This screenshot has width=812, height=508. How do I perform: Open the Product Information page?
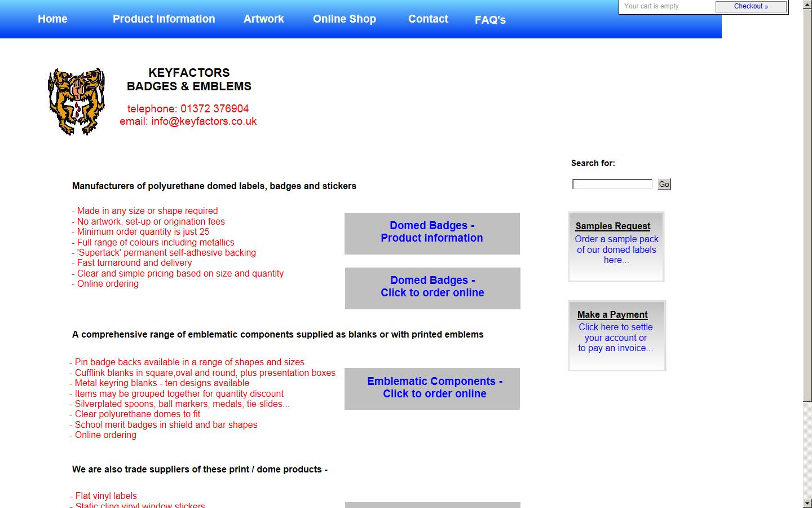pyautogui.click(x=164, y=19)
